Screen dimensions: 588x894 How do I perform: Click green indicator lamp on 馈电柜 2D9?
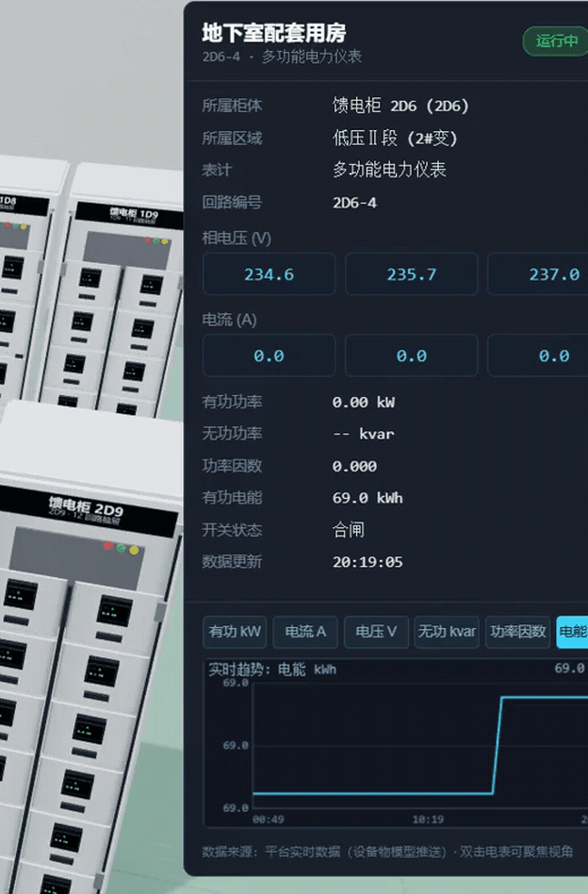click(x=121, y=548)
